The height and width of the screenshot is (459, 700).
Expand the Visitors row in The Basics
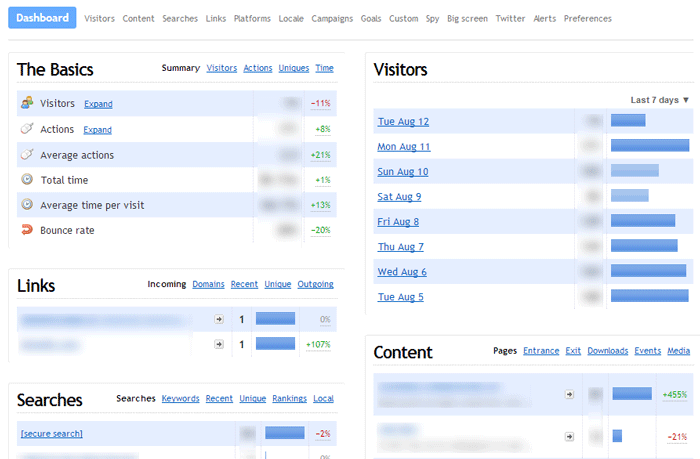(x=98, y=104)
